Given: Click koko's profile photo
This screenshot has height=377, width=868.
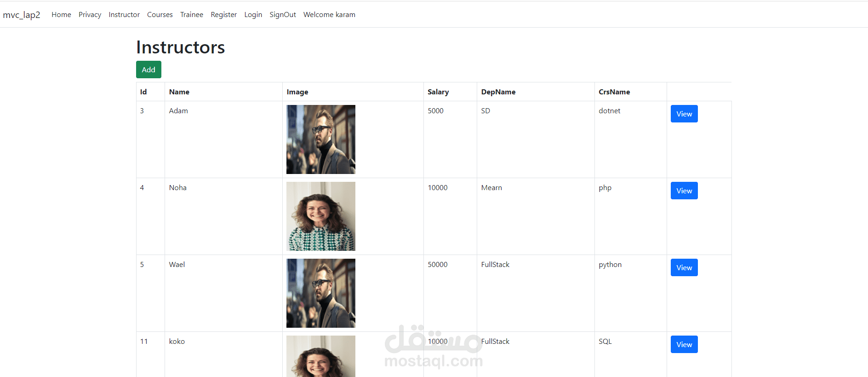Looking at the screenshot, I should 321,356.
